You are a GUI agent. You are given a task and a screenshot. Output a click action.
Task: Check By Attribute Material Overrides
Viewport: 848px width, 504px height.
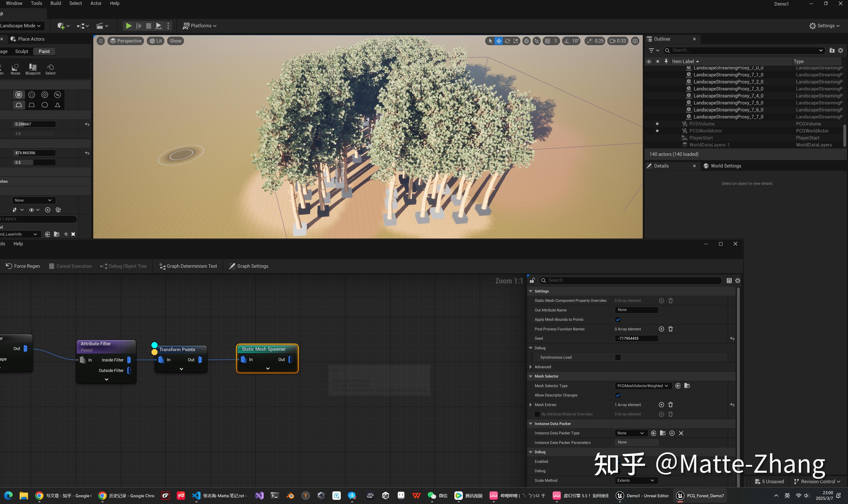(537, 414)
